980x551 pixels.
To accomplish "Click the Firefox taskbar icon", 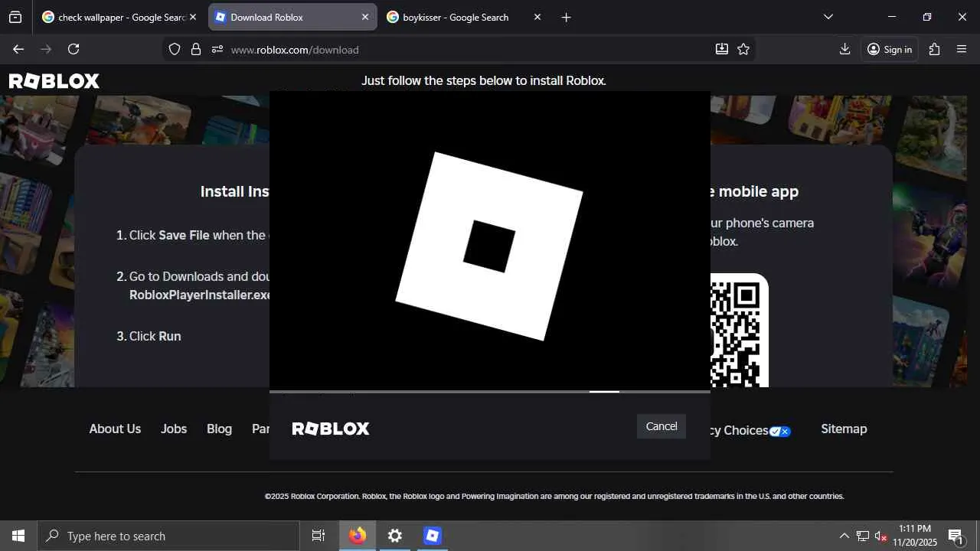I will (x=358, y=536).
